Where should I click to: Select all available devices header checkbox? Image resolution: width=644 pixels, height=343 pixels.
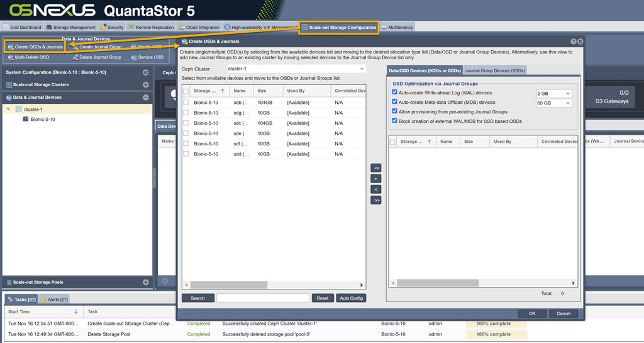(186, 91)
